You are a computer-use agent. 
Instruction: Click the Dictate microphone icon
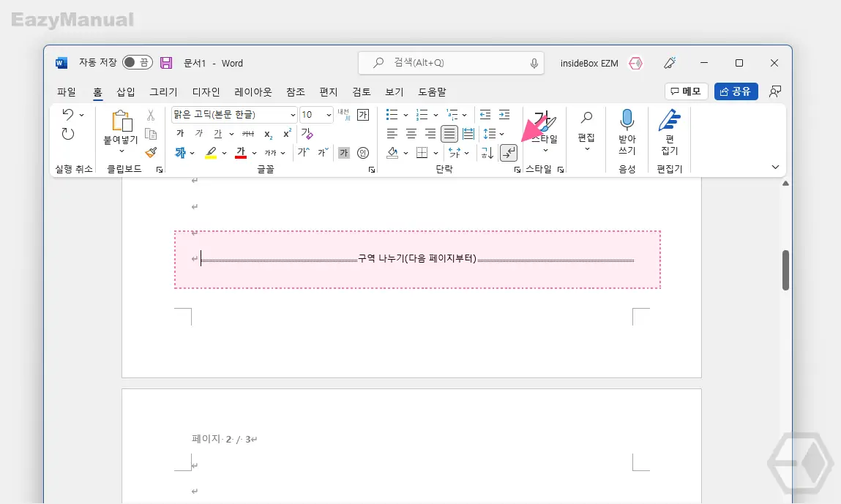pos(627,120)
